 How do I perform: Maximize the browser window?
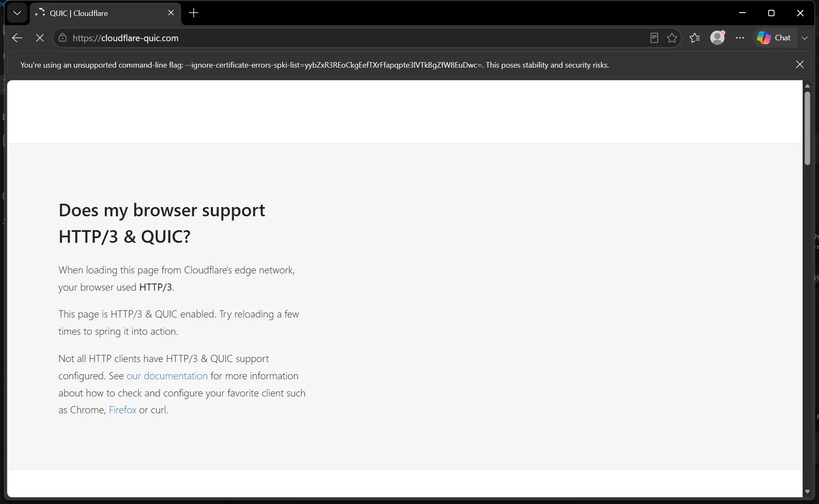coord(771,13)
